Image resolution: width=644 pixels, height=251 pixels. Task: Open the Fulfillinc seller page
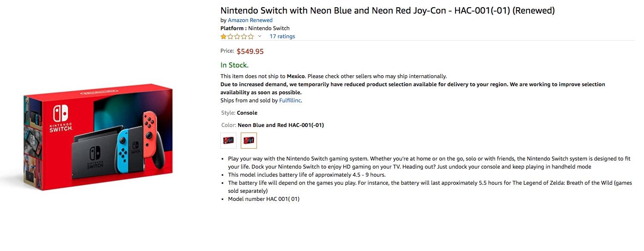290,100
